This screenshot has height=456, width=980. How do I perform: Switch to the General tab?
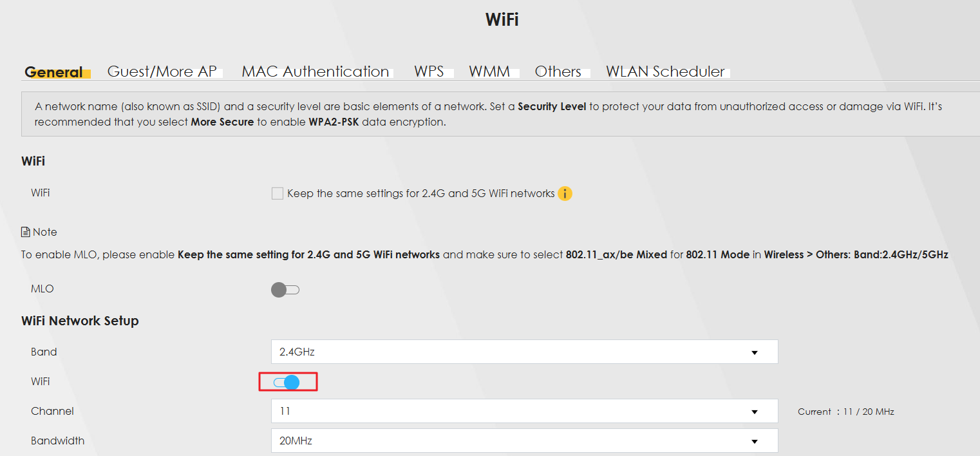54,72
